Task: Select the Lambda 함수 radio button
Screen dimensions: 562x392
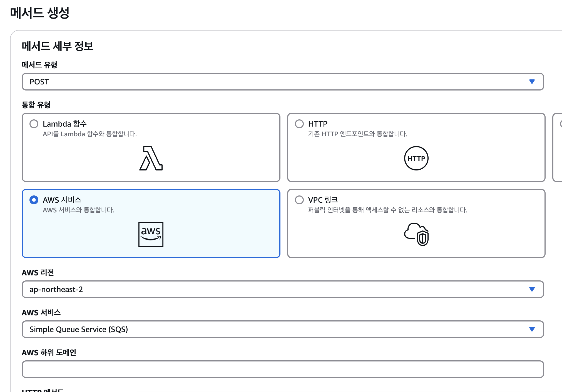Action: pyautogui.click(x=34, y=124)
